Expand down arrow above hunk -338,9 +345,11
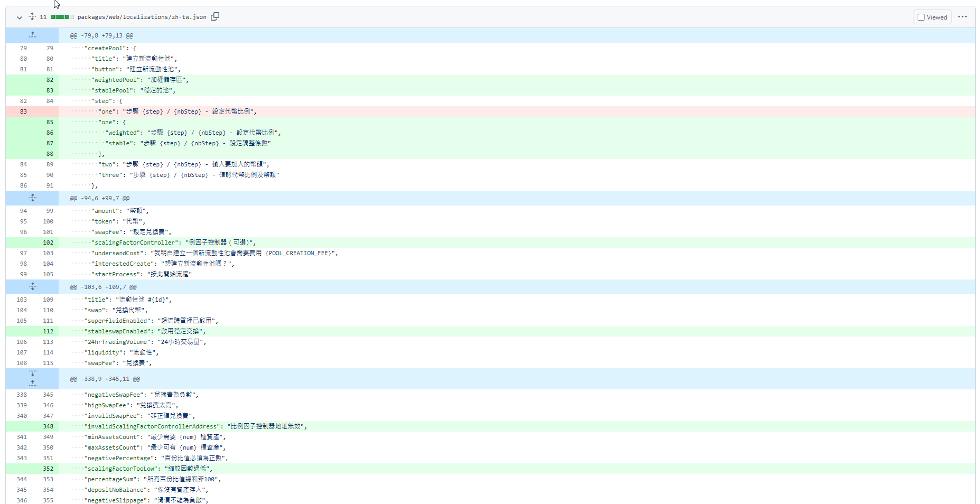980x504 pixels. click(33, 374)
